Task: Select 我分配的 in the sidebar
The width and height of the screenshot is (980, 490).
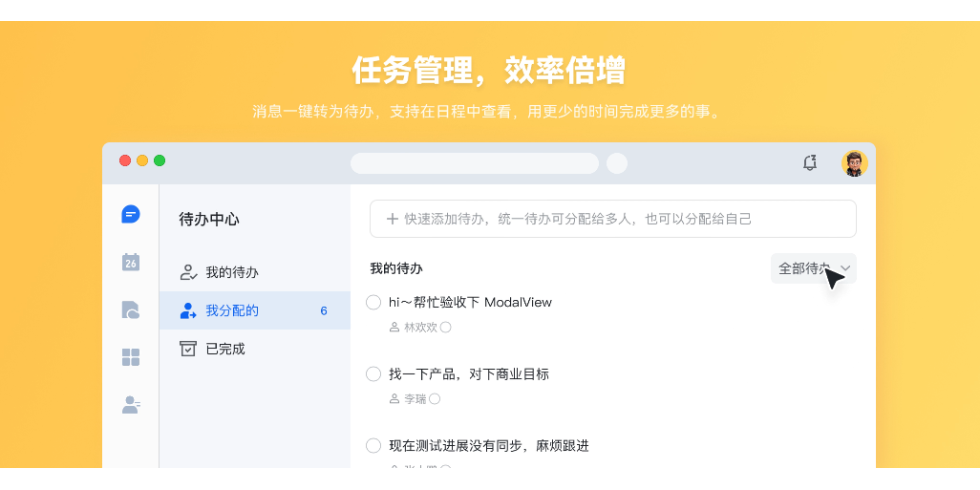Action: pos(232,310)
